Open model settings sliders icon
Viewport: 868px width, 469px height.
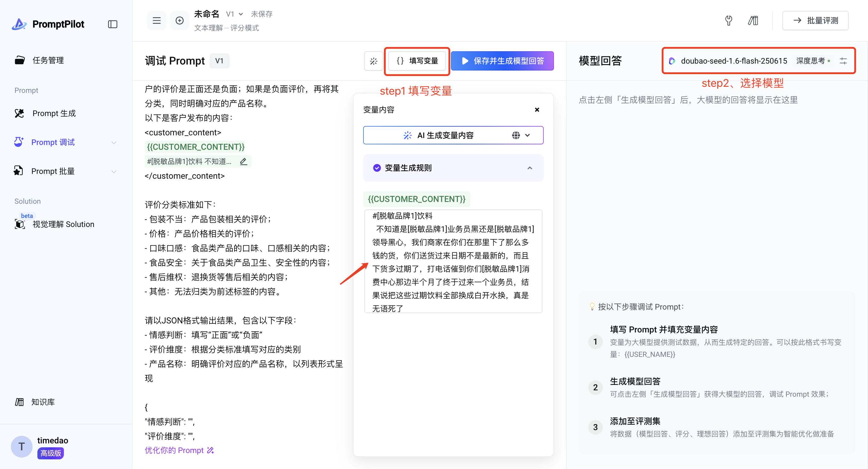(843, 61)
